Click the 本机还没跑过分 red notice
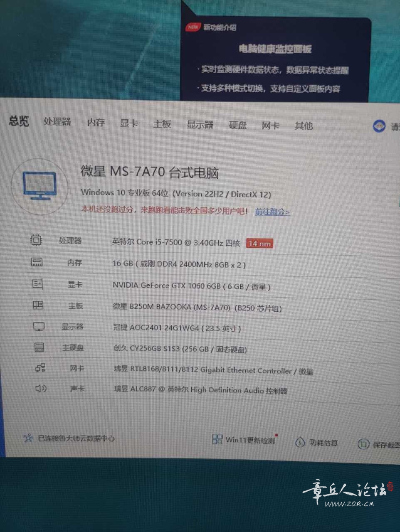Image resolution: width=400 pixels, height=532 pixels. [164, 210]
